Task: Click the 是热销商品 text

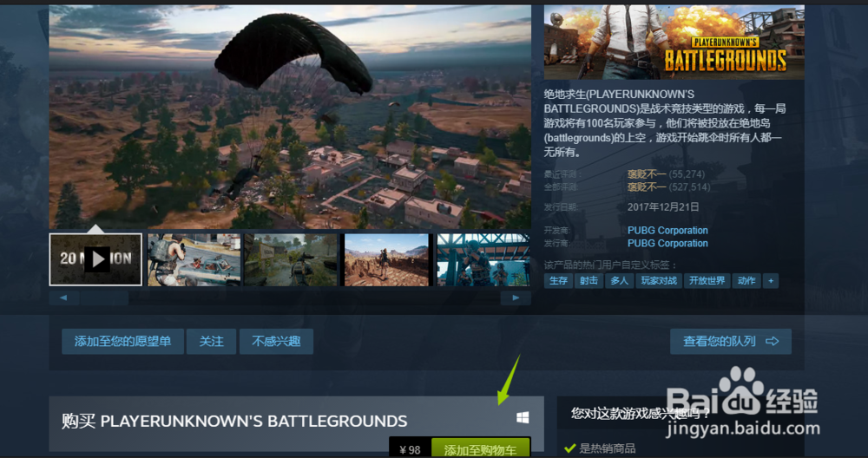Action: point(608,448)
